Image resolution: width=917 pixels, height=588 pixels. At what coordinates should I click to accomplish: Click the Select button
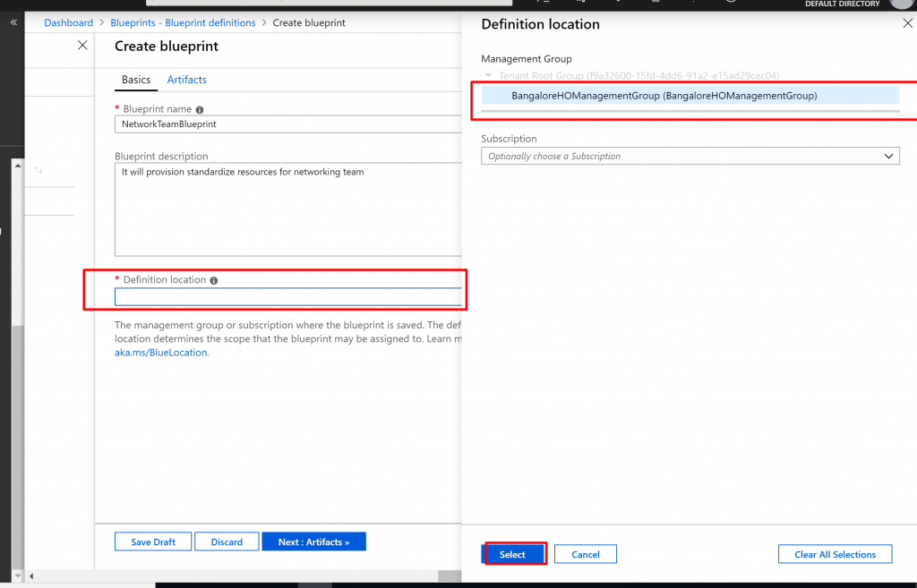click(513, 554)
